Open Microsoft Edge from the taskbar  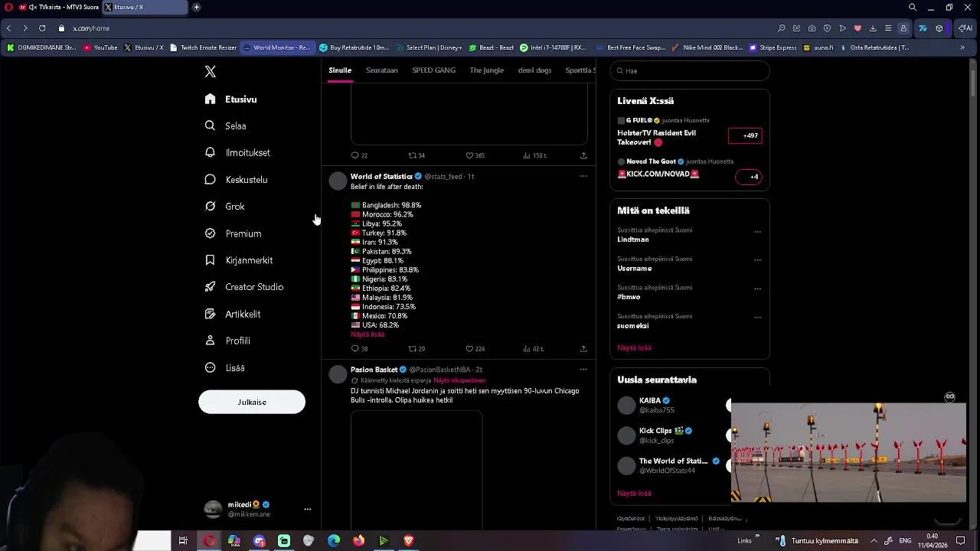click(334, 541)
